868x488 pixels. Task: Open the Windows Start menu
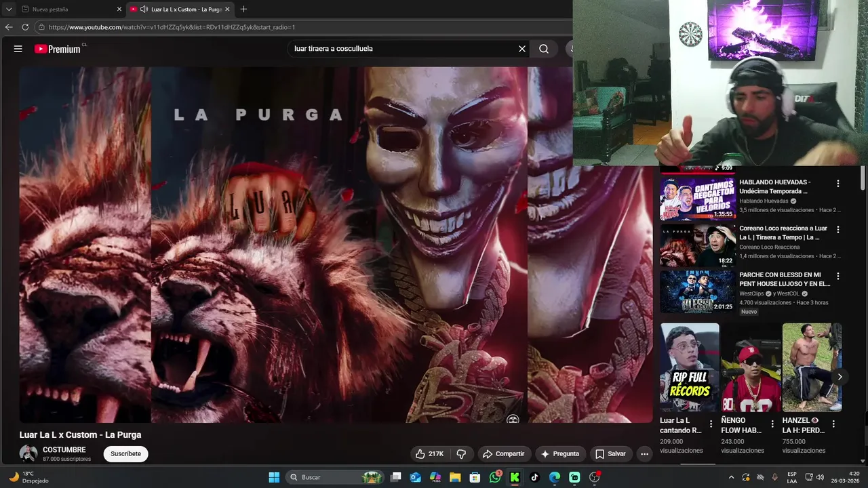click(x=274, y=477)
